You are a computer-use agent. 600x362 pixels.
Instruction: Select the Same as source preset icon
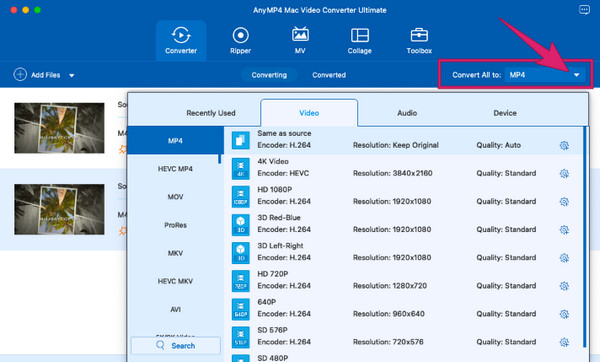(x=241, y=140)
